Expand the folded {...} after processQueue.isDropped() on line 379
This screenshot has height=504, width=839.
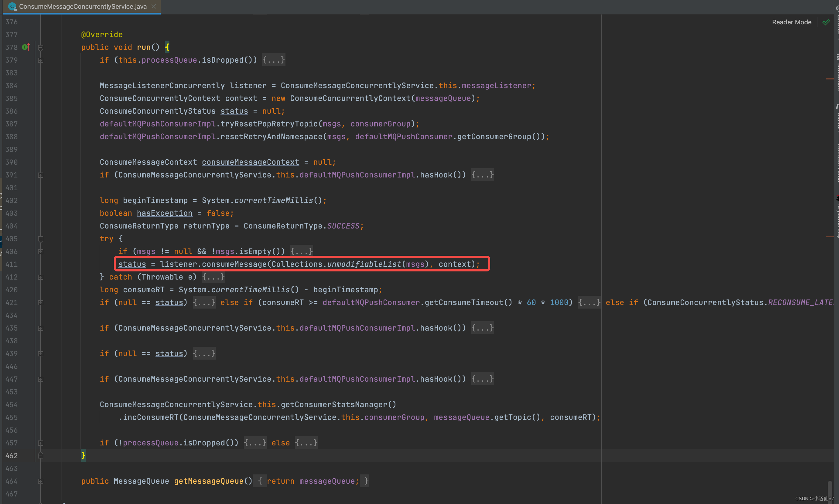(x=274, y=60)
